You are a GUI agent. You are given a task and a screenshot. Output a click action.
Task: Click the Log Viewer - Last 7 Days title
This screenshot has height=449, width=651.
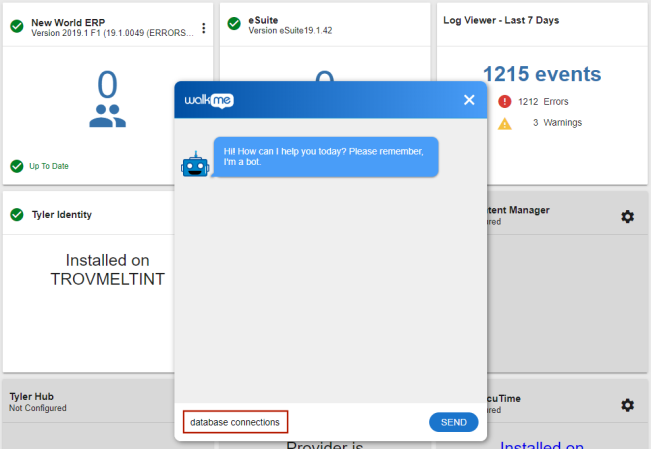click(501, 20)
